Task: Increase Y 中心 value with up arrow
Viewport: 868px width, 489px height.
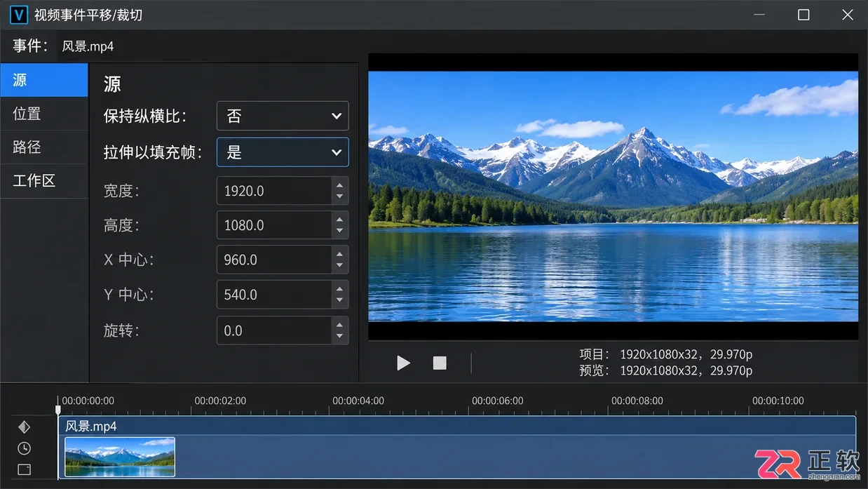Action: [x=339, y=289]
